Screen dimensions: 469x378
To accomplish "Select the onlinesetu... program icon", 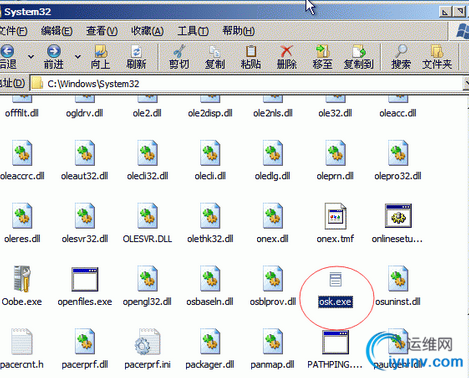I will point(398,216).
